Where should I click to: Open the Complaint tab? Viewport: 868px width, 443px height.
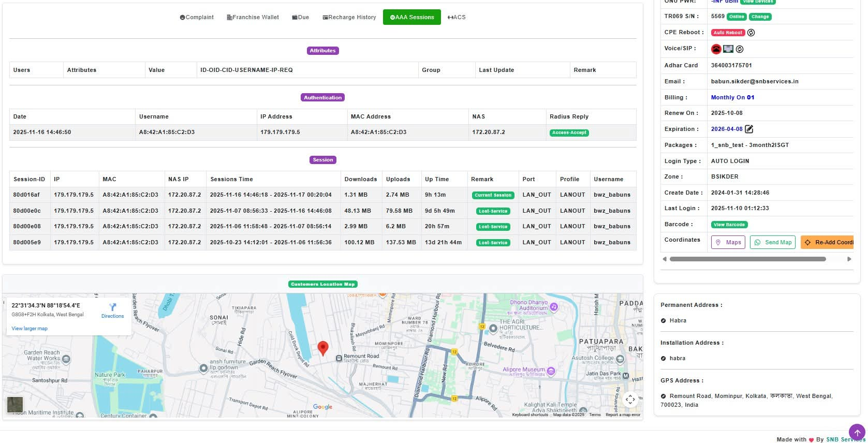click(x=197, y=17)
